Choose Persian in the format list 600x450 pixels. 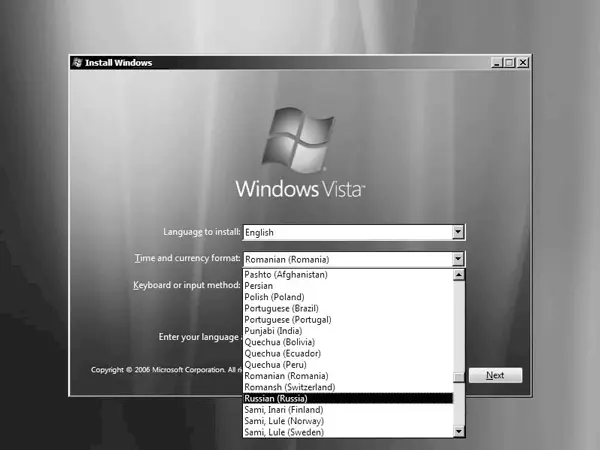[348, 286]
